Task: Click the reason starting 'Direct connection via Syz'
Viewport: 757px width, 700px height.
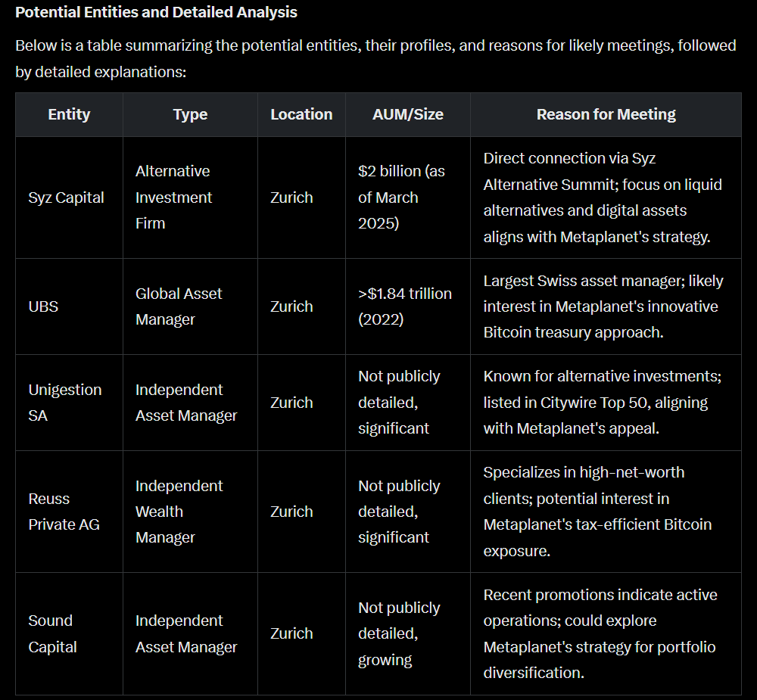Action: [606, 198]
